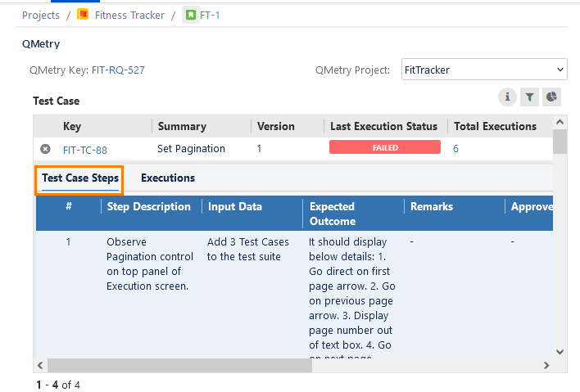The height and width of the screenshot is (392, 580).
Task: Click the total executions count 6
Action: [x=455, y=148]
